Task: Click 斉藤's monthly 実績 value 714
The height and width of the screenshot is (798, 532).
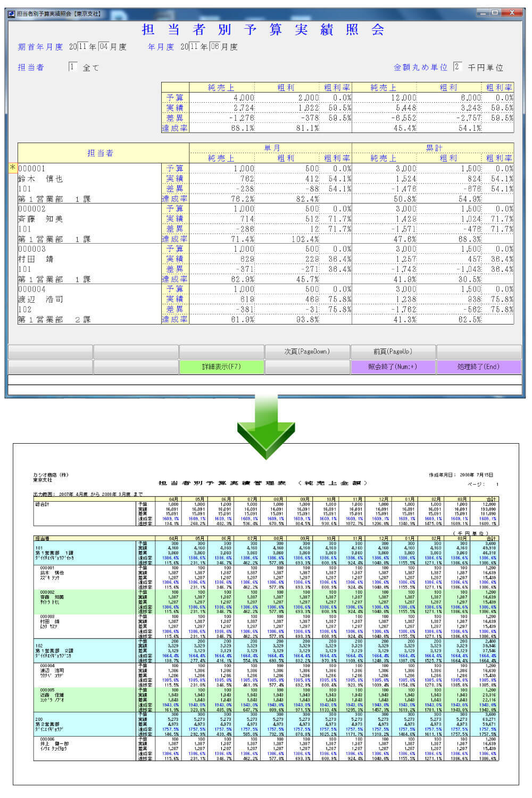Action: [247, 219]
